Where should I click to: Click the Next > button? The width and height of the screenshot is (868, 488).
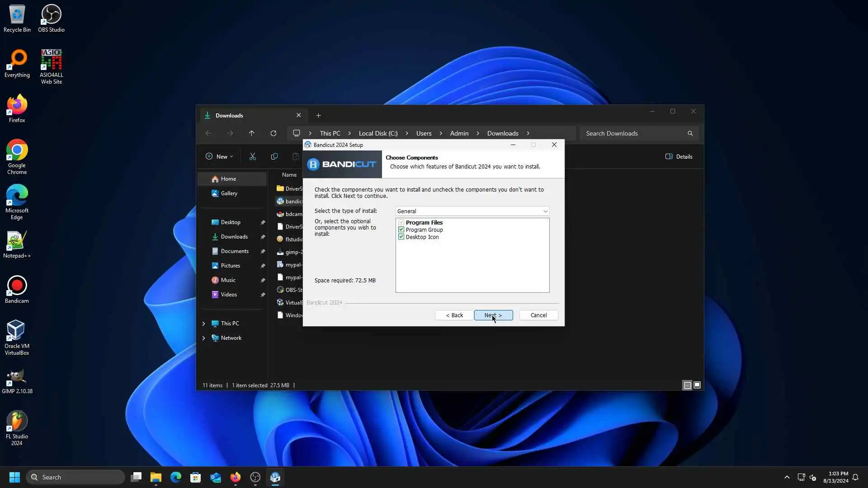click(493, 315)
